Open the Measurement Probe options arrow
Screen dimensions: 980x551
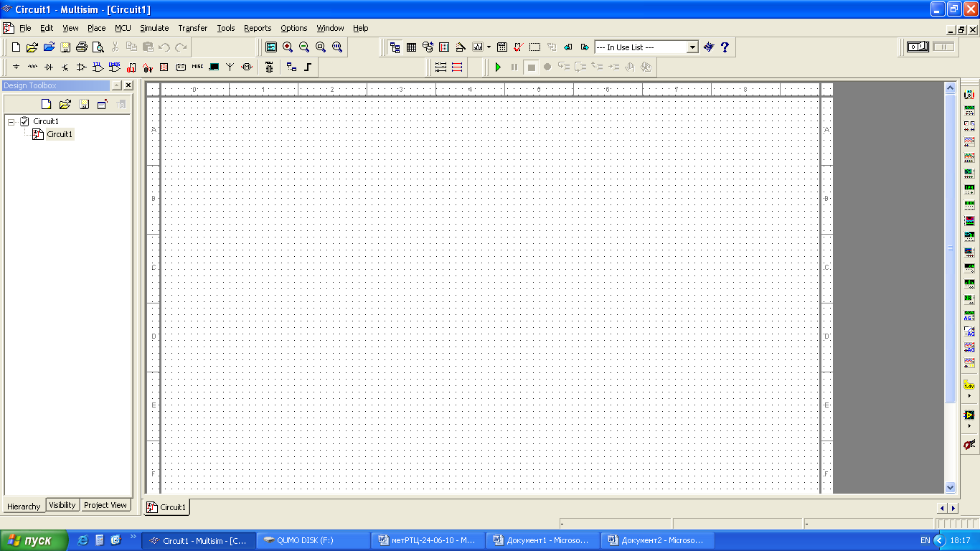click(x=970, y=395)
